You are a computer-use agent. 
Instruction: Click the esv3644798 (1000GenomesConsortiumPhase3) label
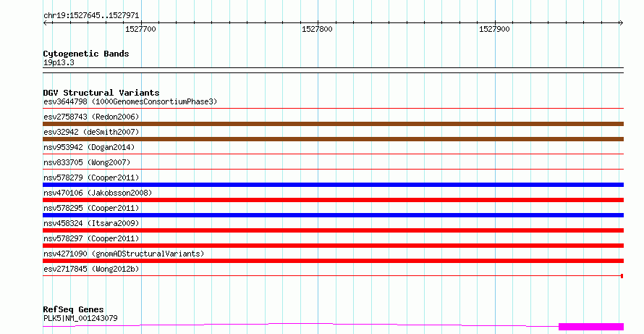coord(130,101)
